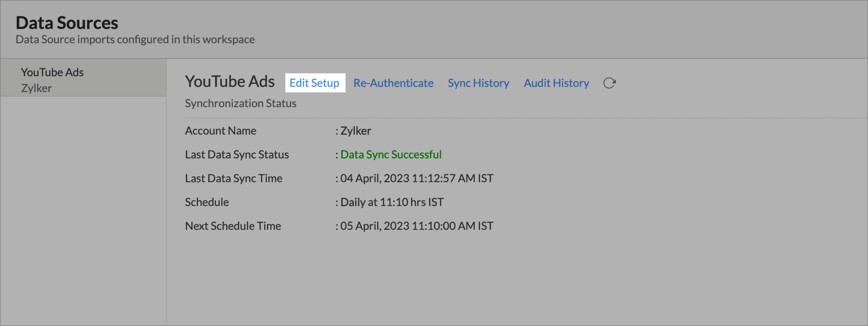This screenshot has width=868, height=326.
Task: Click the Schedule label
Action: (x=207, y=202)
